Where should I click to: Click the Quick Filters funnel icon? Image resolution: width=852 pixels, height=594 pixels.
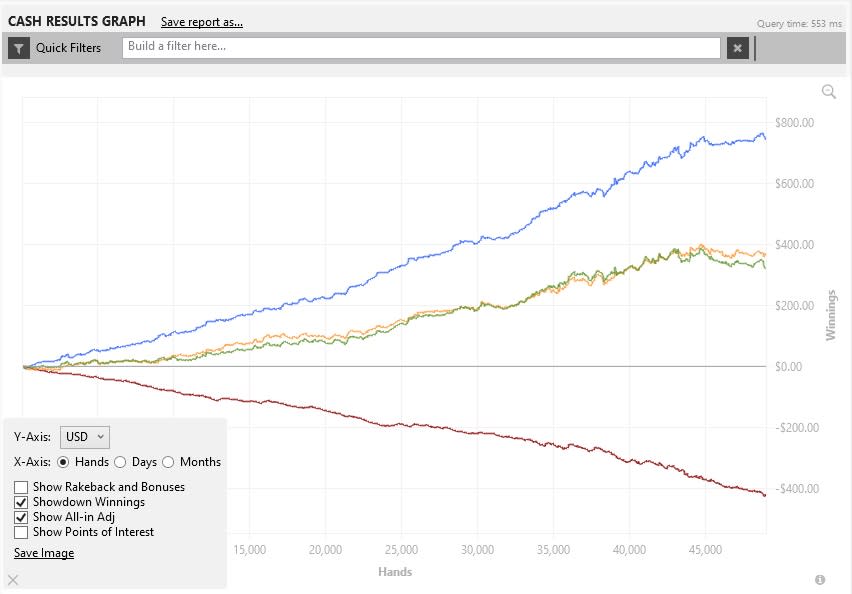(x=19, y=48)
